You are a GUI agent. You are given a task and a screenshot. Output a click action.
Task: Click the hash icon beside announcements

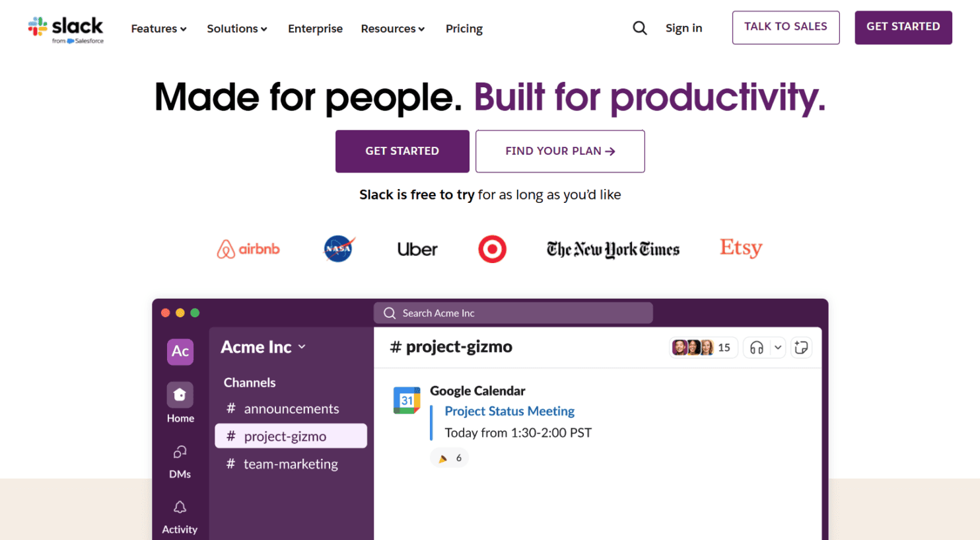(x=231, y=408)
